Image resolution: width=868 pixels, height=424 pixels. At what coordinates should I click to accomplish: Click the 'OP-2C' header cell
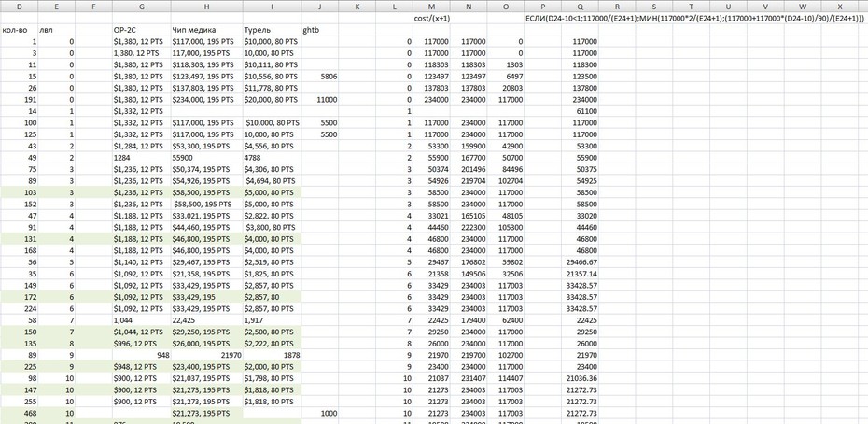[141, 30]
